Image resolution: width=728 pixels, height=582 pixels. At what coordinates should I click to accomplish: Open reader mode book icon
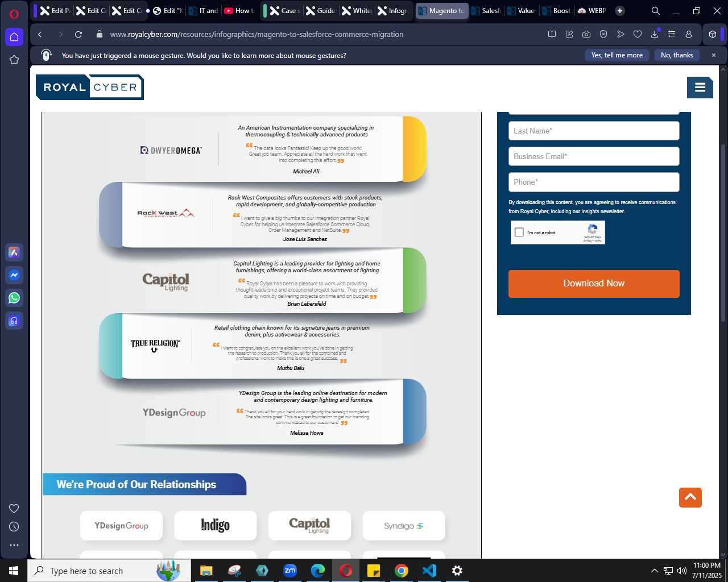[x=552, y=34]
